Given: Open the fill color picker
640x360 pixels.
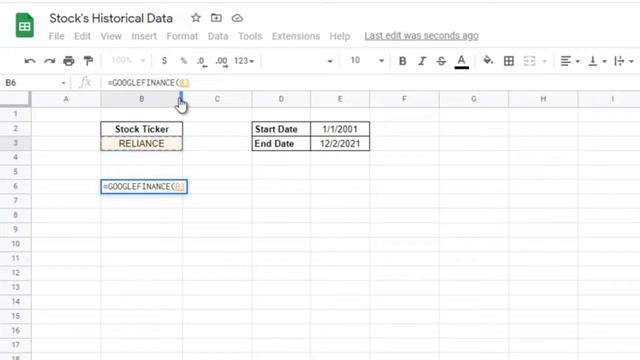Looking at the screenshot, I should (488, 60).
